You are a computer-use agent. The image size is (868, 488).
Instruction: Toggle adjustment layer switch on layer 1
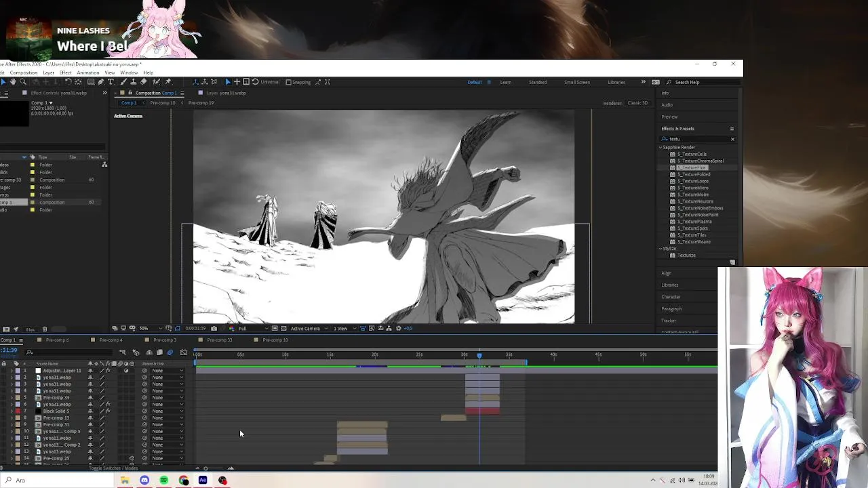(x=126, y=371)
